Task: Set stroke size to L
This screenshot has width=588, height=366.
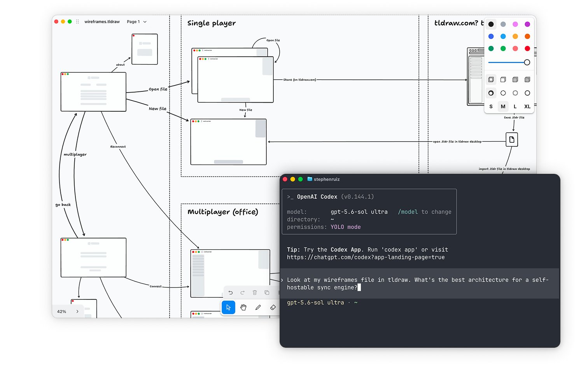Action: click(515, 107)
